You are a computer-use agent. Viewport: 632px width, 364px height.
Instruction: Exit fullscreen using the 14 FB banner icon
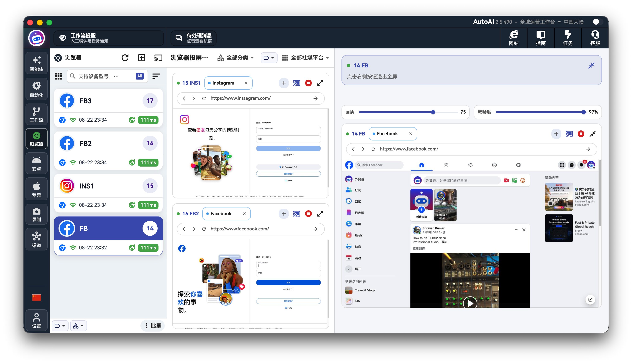pyautogui.click(x=591, y=66)
